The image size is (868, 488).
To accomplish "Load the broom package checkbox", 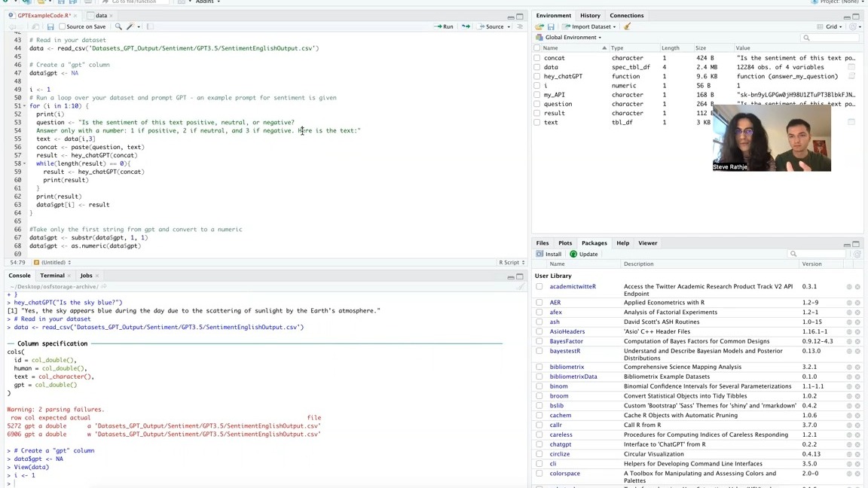I will coord(539,396).
